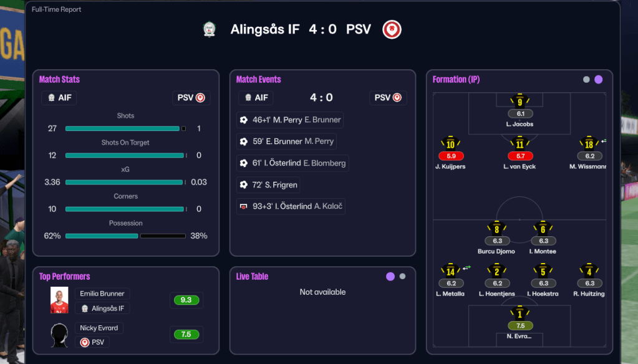Select the purple dot in Formation panel
Viewport: 638px width, 364px height.
[599, 80]
